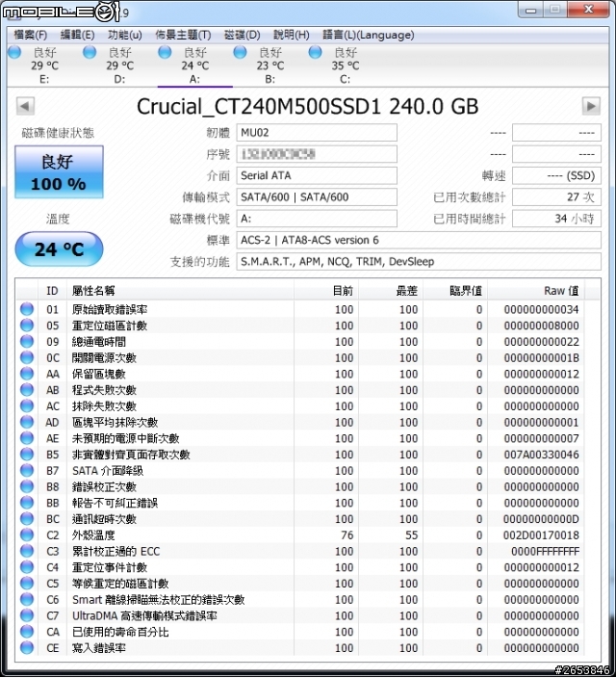Select the SATA 介面降級 attribute name
Viewport: 616px width, 678px height.
(108, 470)
